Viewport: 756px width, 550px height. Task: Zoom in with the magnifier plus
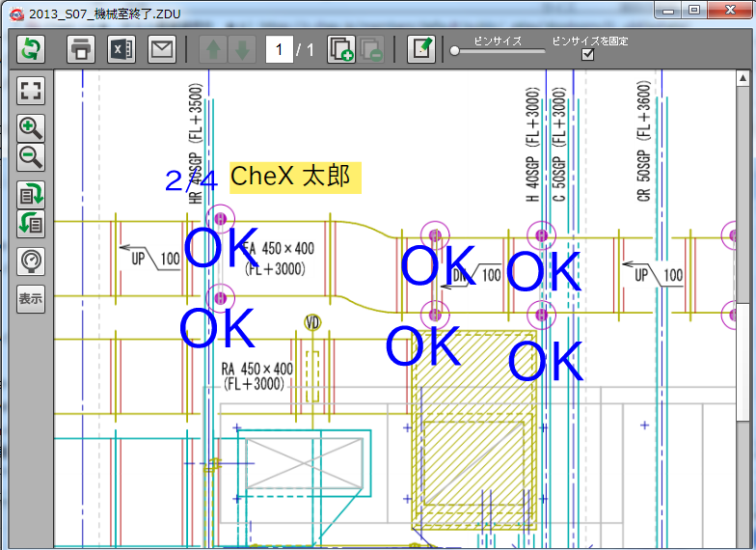(x=31, y=127)
